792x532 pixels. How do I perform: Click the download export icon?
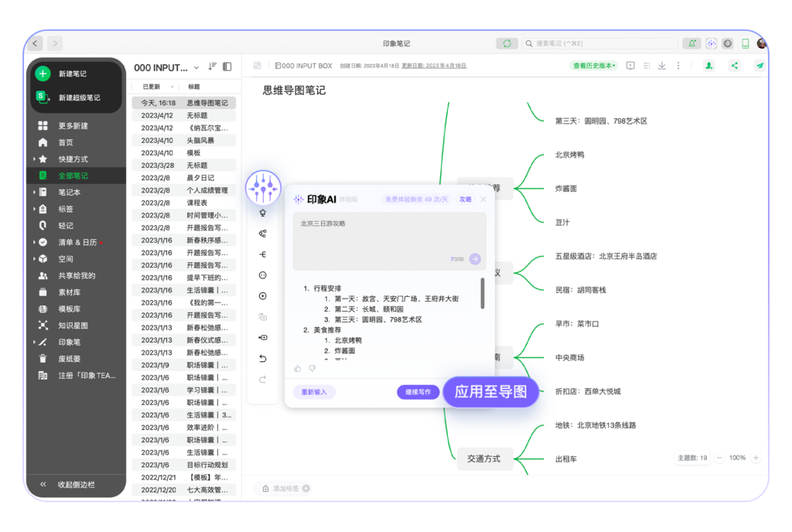coord(662,66)
